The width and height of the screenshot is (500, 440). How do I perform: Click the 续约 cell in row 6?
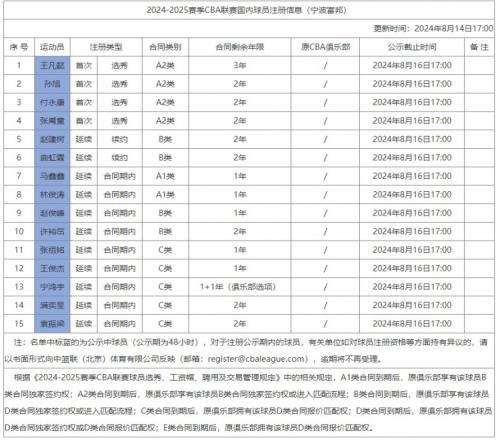click(x=120, y=158)
